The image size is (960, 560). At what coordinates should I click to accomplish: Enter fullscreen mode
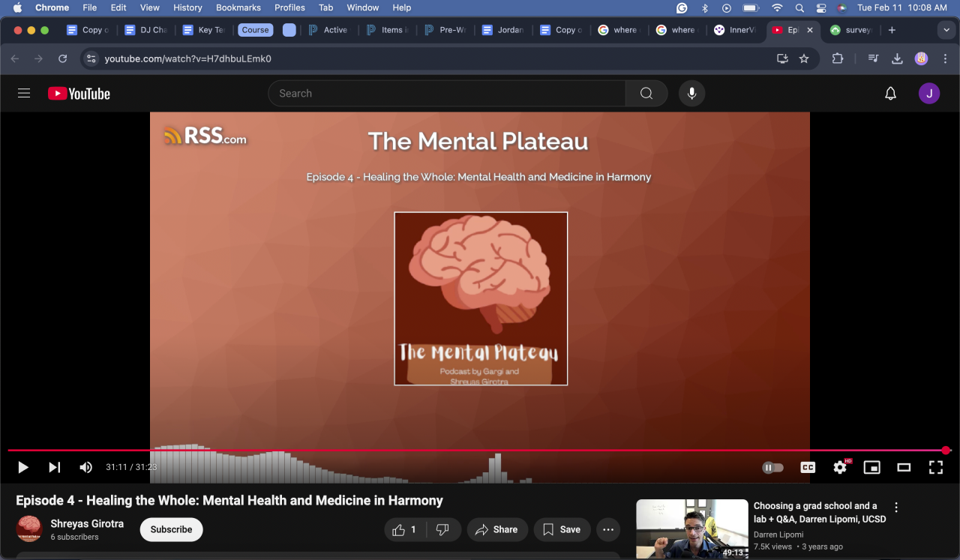point(935,468)
